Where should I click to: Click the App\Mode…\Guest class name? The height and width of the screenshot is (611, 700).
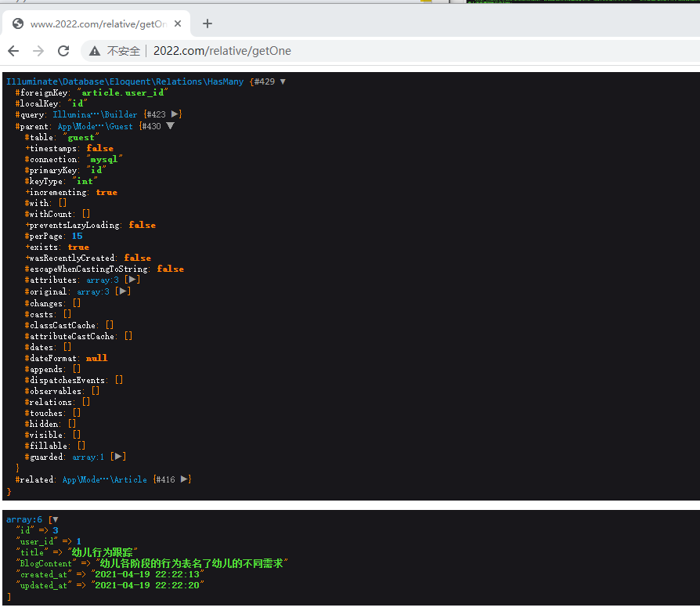(95, 126)
